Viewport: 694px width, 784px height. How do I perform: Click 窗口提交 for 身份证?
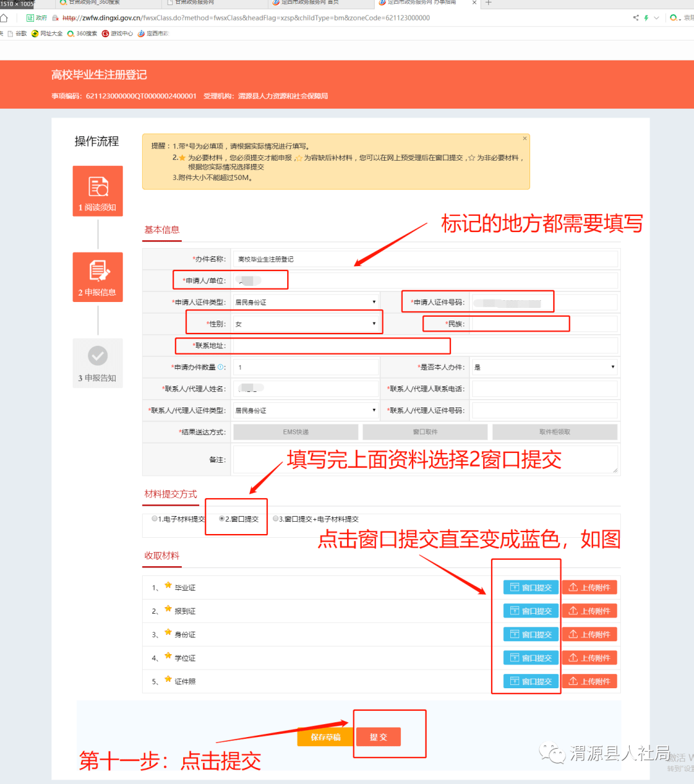point(531,634)
